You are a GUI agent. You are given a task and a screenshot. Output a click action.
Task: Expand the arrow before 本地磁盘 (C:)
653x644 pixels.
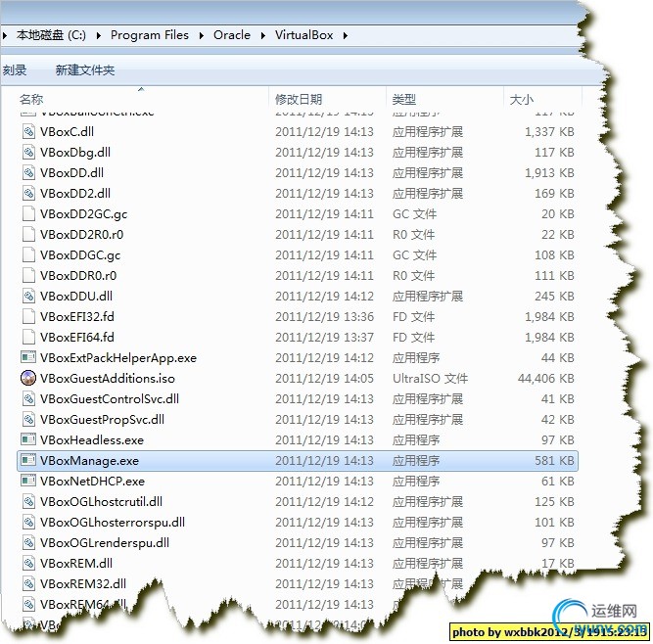pos(5,36)
